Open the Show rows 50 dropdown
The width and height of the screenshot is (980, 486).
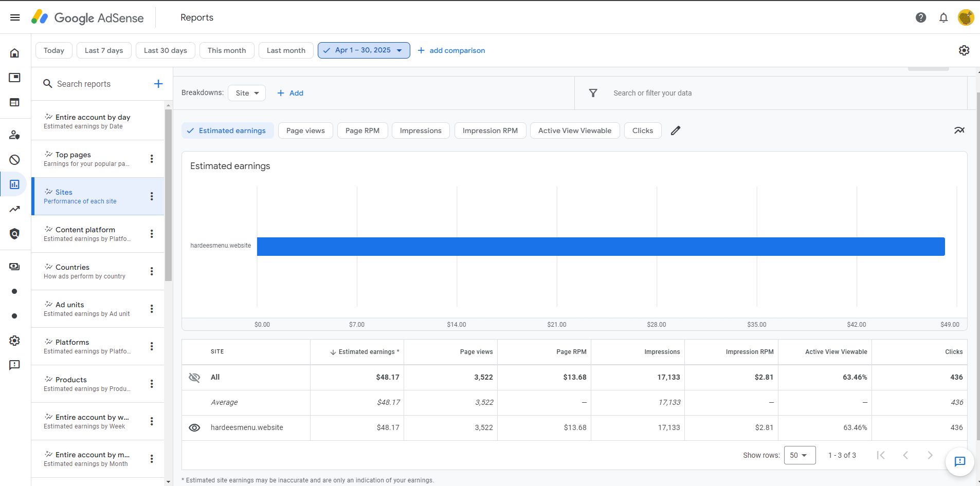[x=800, y=455]
